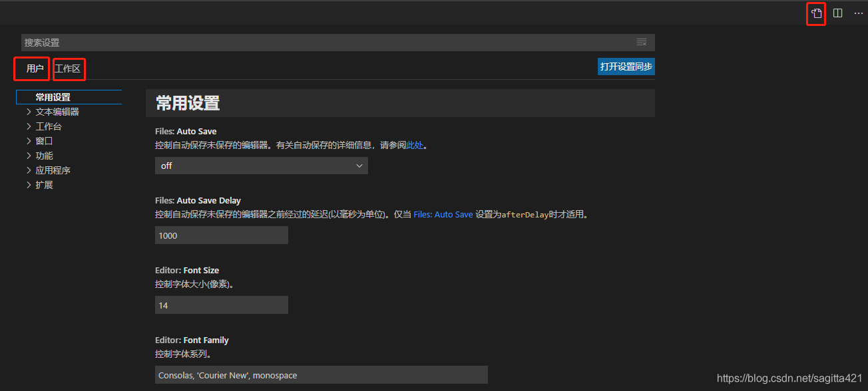Click Files: Auto Save setting title
Image resolution: width=868 pixels, height=391 pixels.
pos(186,132)
